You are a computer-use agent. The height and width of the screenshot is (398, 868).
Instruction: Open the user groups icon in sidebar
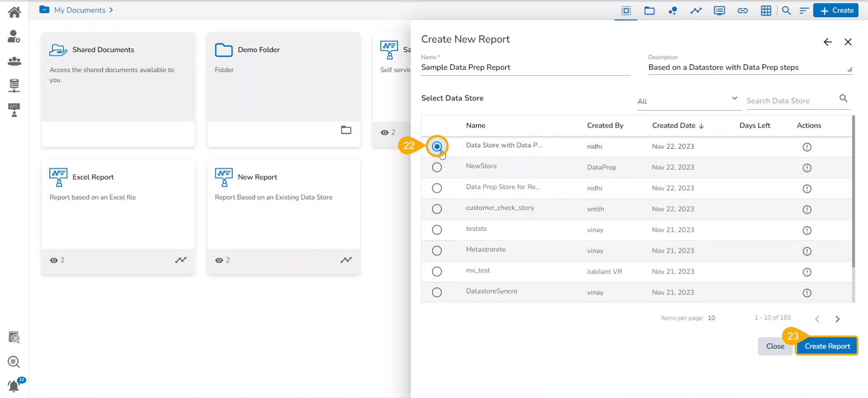[x=14, y=61]
